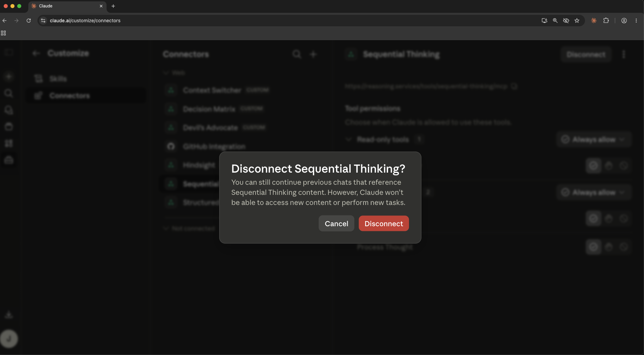This screenshot has width=644, height=355.
Task: Open Chrome's three-dot menu
Action: point(636,21)
